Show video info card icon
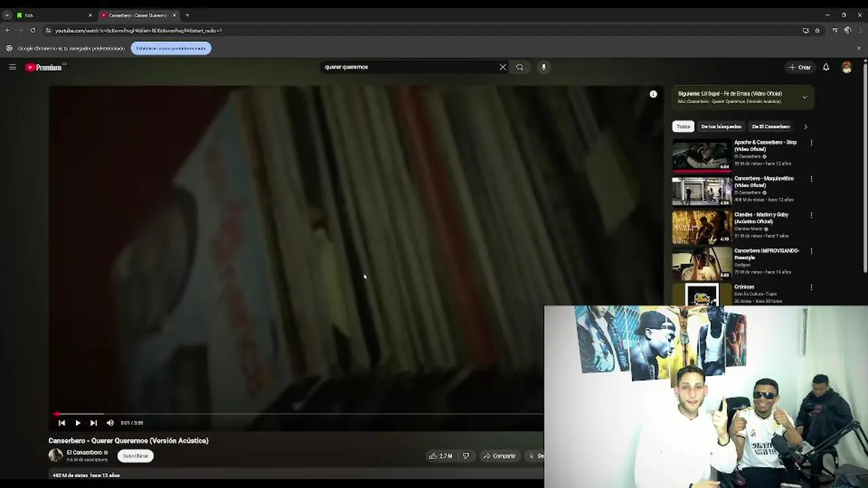868x488 pixels. (653, 94)
